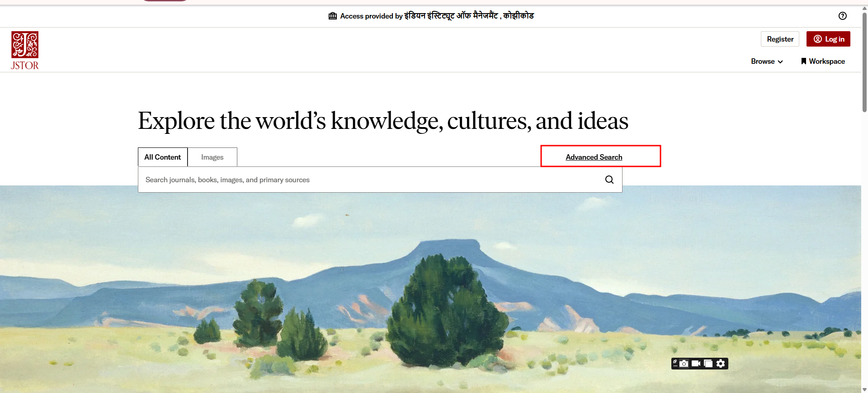The image size is (868, 393).
Task: Click the overlapping windows icon in capture toolbar
Action: 708,364
